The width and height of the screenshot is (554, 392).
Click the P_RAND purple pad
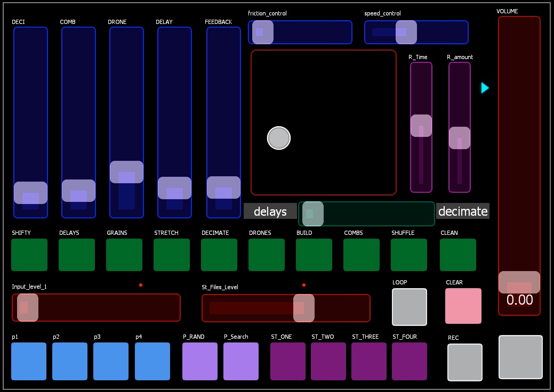200,361
